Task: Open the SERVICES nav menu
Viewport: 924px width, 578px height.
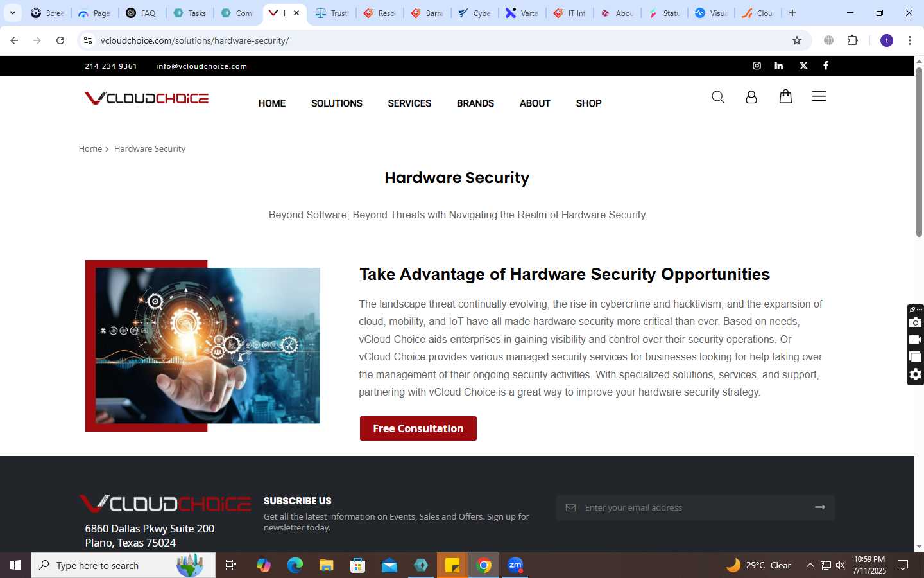Action: [409, 103]
